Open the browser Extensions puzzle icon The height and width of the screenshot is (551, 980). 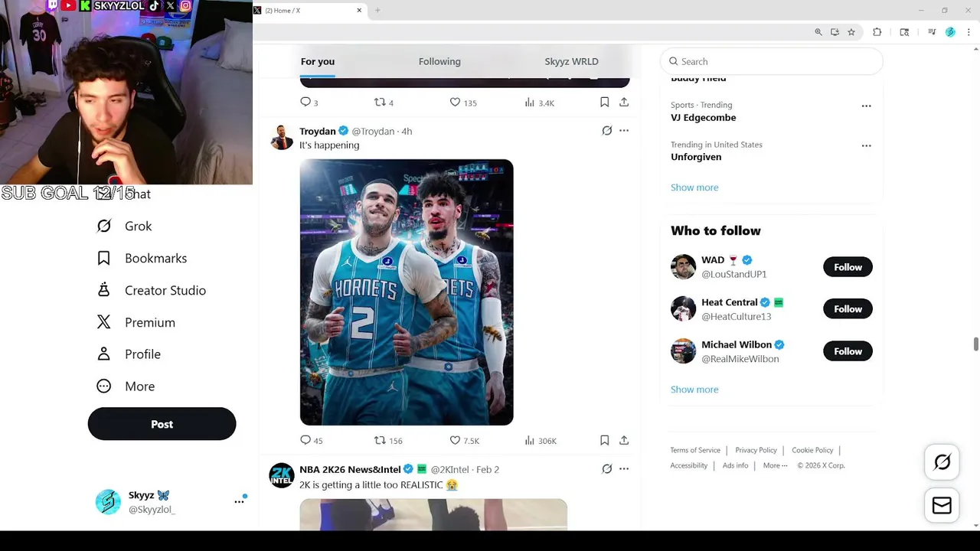[x=877, y=32]
